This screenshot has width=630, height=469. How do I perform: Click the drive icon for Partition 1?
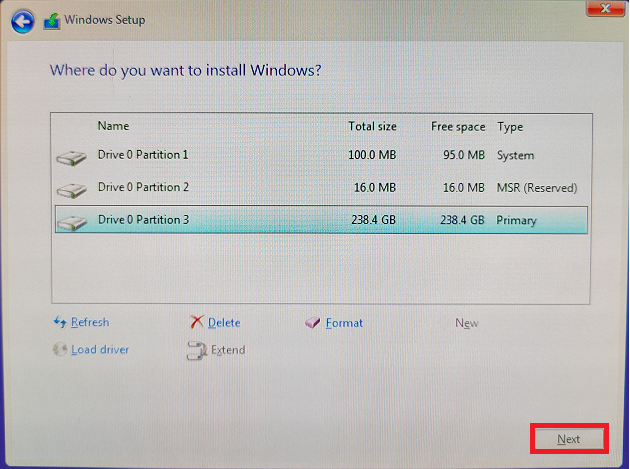[x=72, y=158]
